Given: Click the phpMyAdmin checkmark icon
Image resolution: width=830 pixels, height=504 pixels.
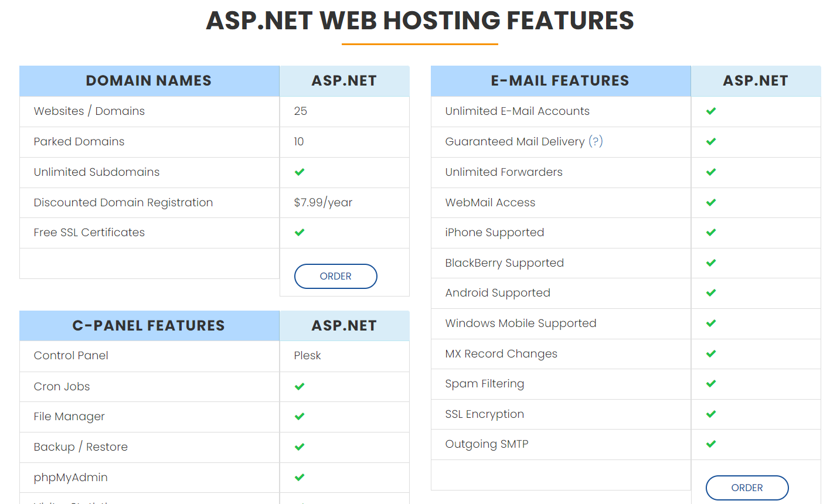Looking at the screenshot, I should tap(300, 477).
